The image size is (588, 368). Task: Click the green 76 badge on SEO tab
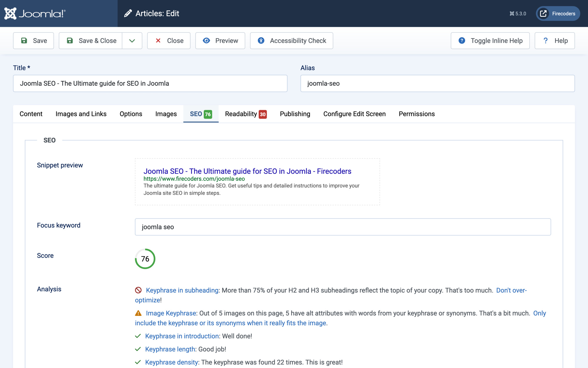tap(208, 114)
